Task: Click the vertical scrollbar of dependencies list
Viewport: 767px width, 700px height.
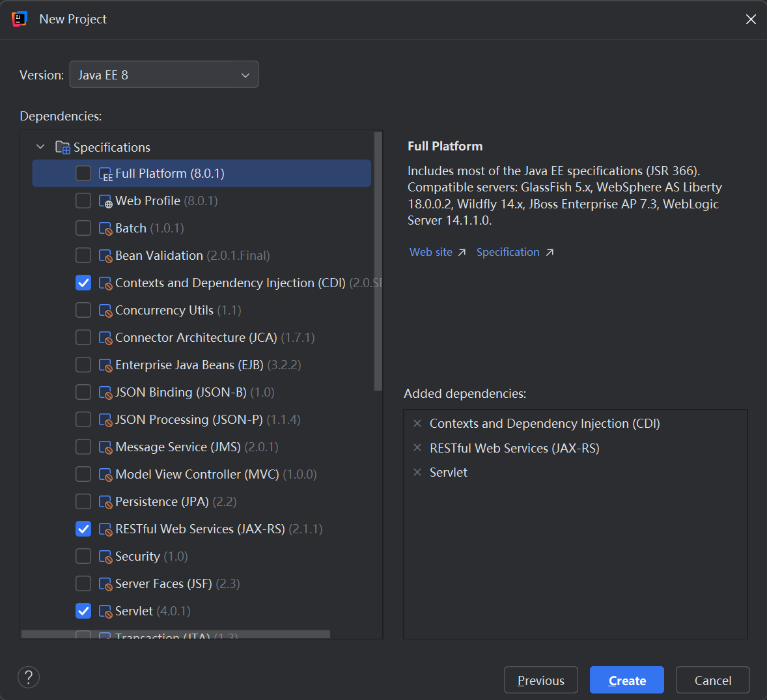Action: click(378, 261)
